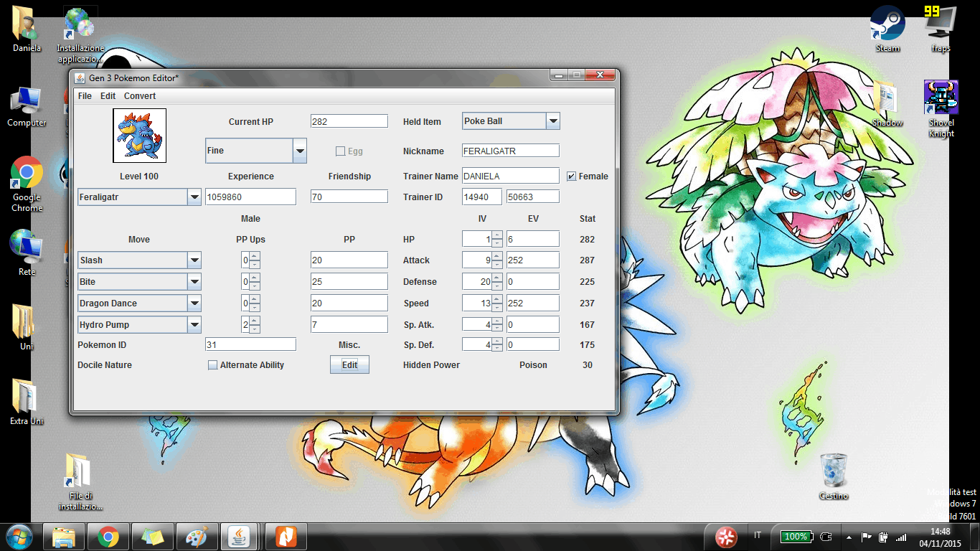Open the Hydro Pump move dropdown

point(194,325)
